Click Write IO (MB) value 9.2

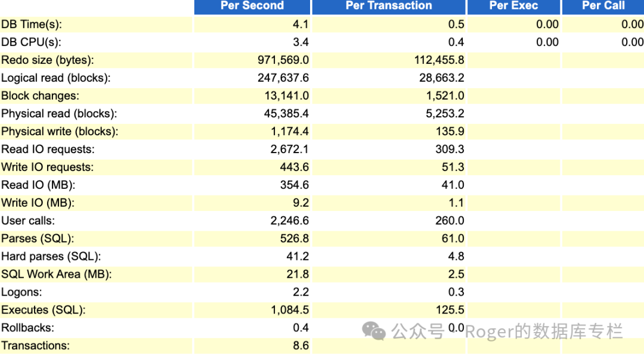click(x=301, y=203)
